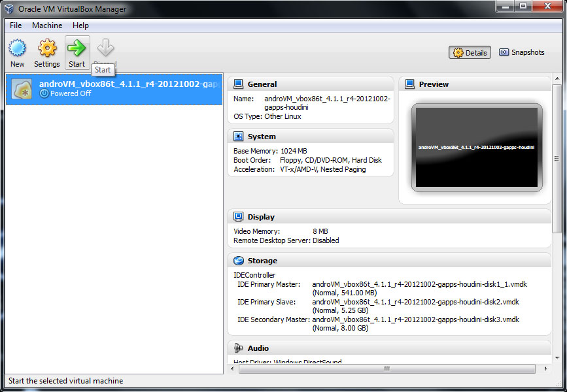Click the (Normal, 541.00 MB) size text
The height and width of the screenshot is (392, 567).
[345, 293]
